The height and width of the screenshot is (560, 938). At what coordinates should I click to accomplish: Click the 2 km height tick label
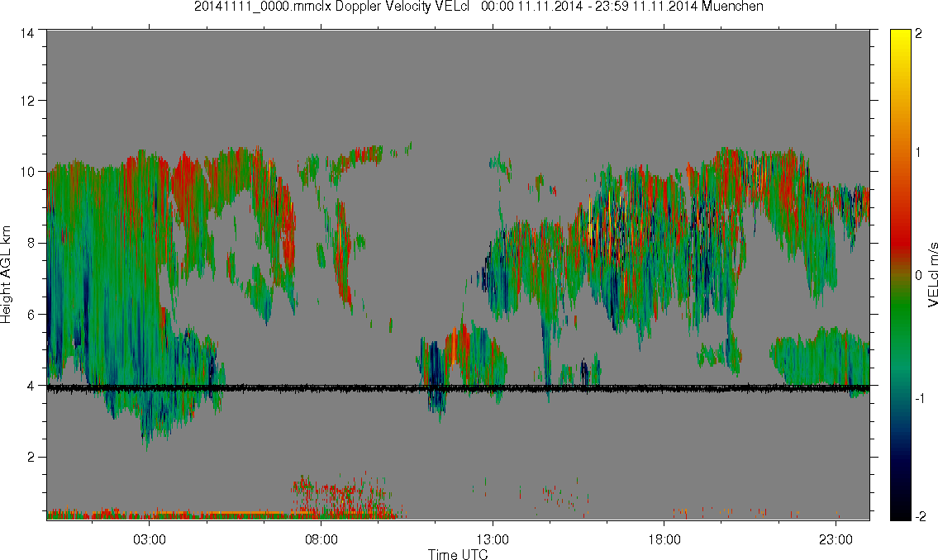click(x=31, y=458)
